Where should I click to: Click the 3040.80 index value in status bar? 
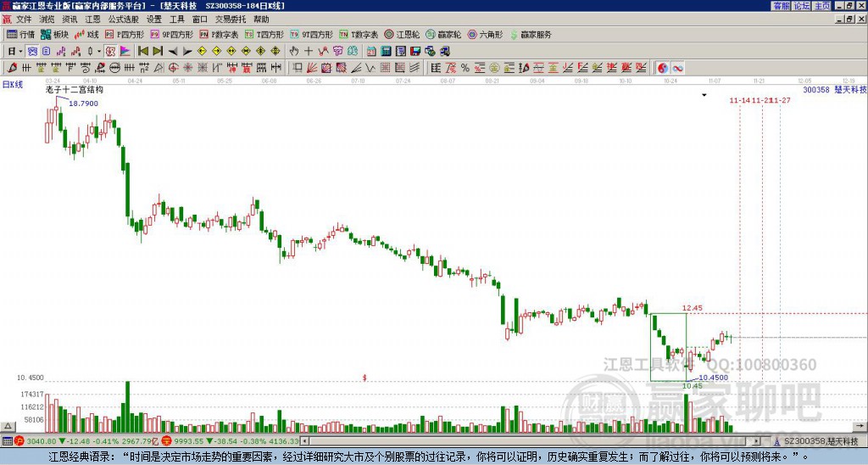(x=42, y=441)
